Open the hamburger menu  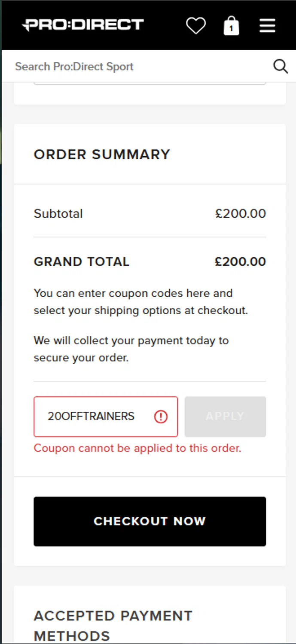pos(267,26)
